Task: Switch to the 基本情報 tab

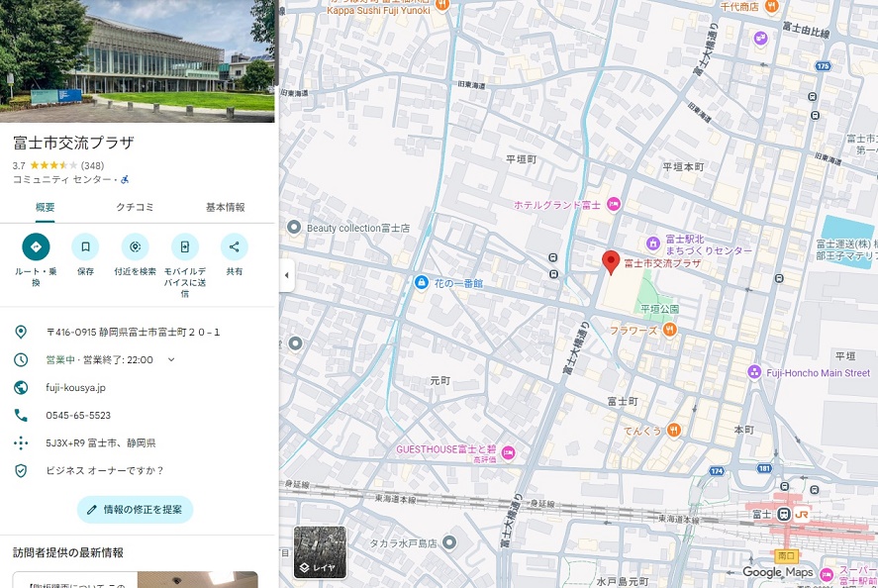Action: 225,207
